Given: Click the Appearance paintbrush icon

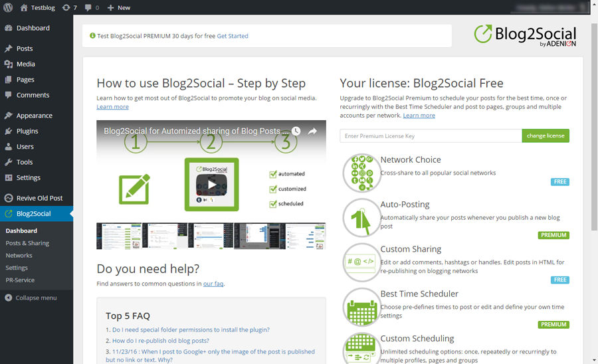Looking at the screenshot, I should tap(9, 116).
